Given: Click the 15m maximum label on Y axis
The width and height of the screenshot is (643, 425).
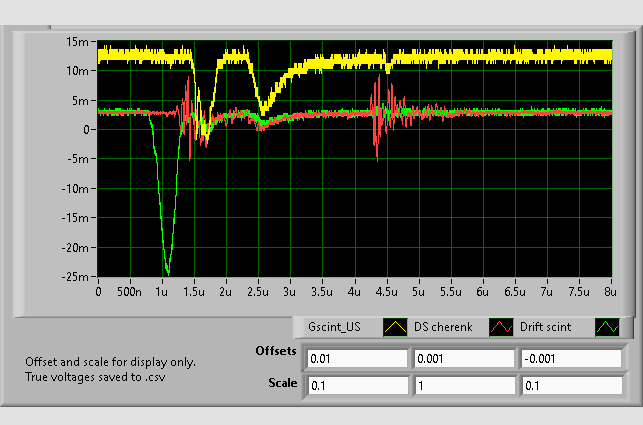Looking at the screenshot, I should coord(78,42).
